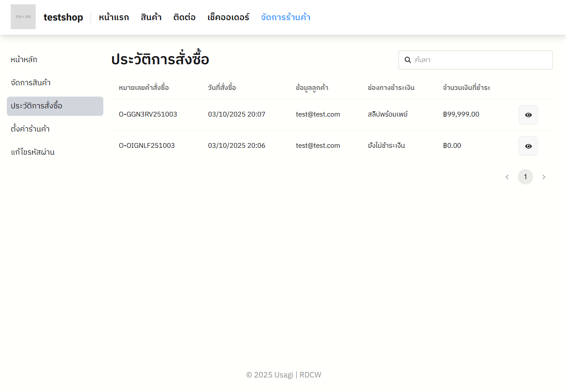The height and width of the screenshot is (392, 566).
Task: Open ติดต่อ page from navbar
Action: (x=184, y=17)
